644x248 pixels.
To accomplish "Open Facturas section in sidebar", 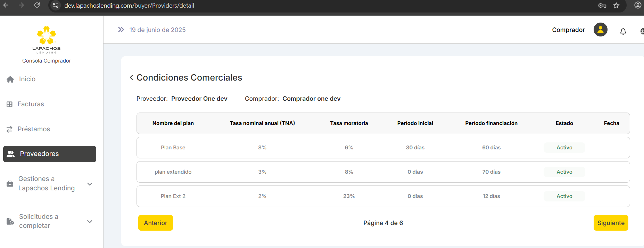I will click(x=31, y=104).
